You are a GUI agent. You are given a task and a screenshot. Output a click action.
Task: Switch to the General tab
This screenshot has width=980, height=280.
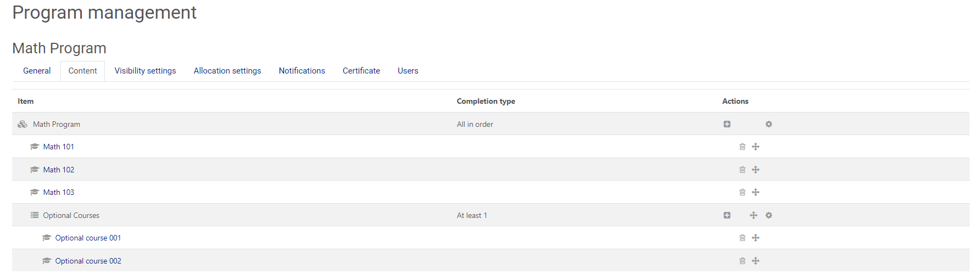pos(37,71)
